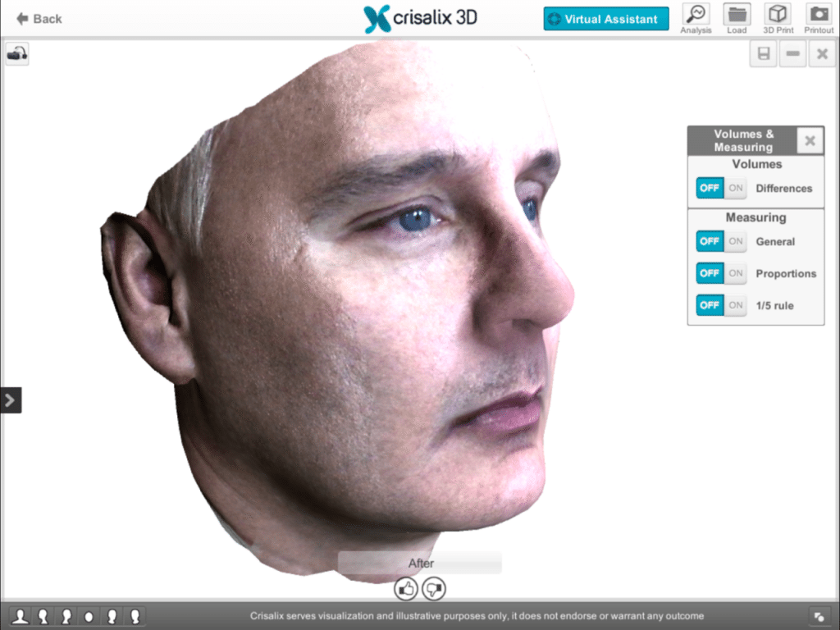Viewport: 840px width, 630px height.
Task: Open the 3D Print cube tool
Action: pos(778,19)
